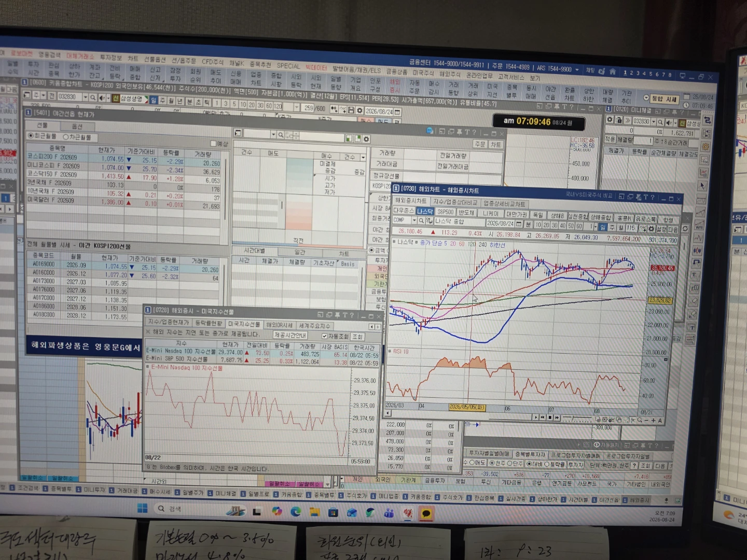Open Microsoft Teams from the taskbar
The image size is (747, 560).
pos(389,513)
